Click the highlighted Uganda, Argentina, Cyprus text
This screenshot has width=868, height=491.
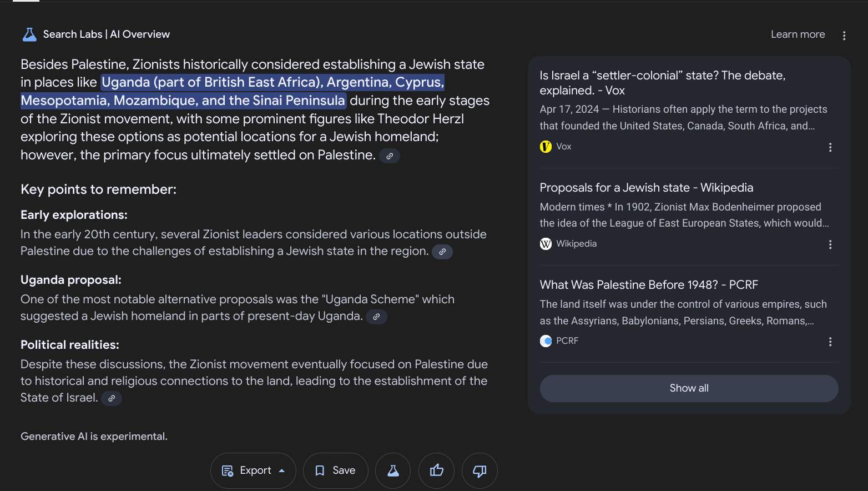pyautogui.click(x=272, y=83)
